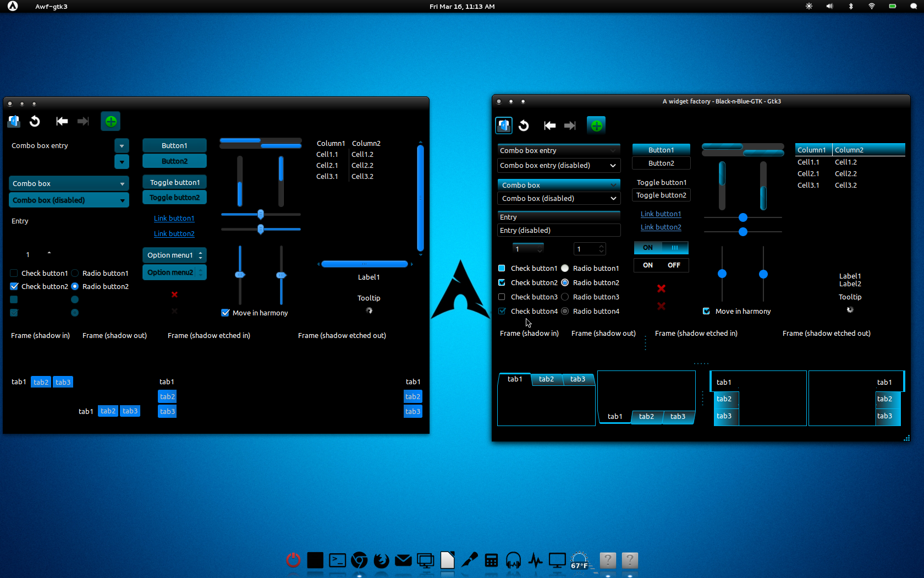This screenshot has width=924, height=578.
Task: Select Radio button1 in Gtk3 window
Action: pos(565,268)
